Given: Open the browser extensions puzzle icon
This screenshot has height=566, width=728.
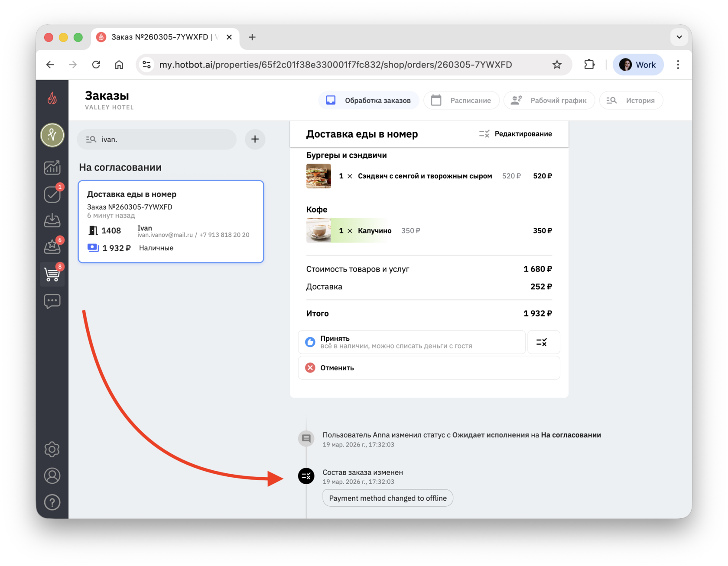Looking at the screenshot, I should [x=589, y=65].
